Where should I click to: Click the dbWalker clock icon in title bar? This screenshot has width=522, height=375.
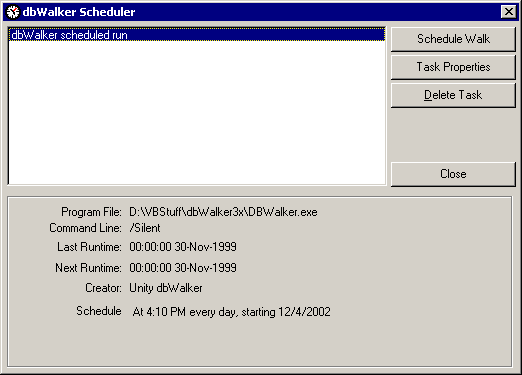click(x=13, y=12)
